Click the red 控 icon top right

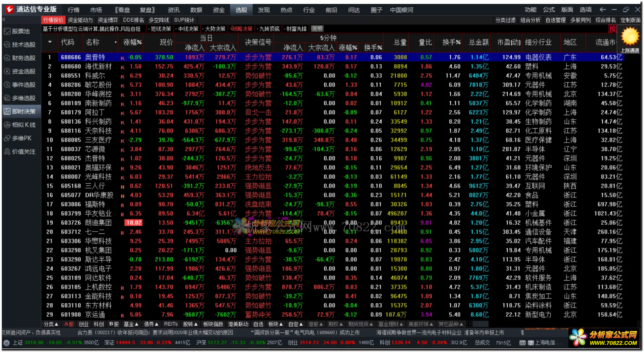[x=612, y=28]
